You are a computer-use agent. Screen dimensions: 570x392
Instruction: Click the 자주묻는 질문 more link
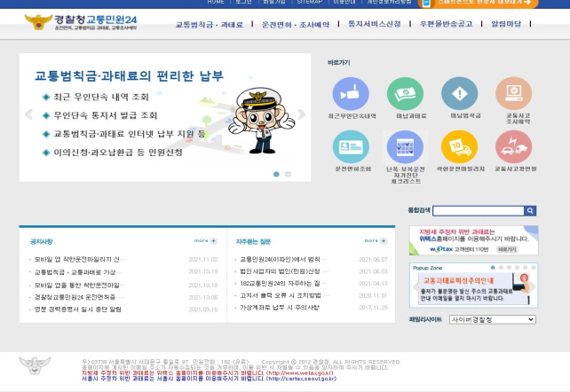pyautogui.click(x=371, y=240)
